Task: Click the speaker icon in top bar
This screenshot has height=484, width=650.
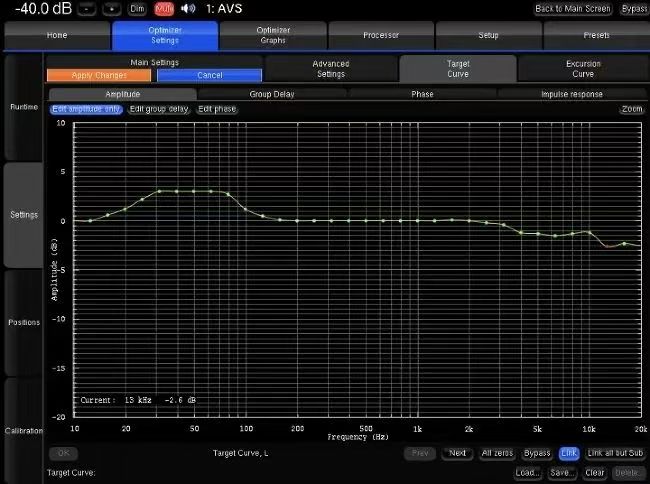Action: [x=187, y=9]
